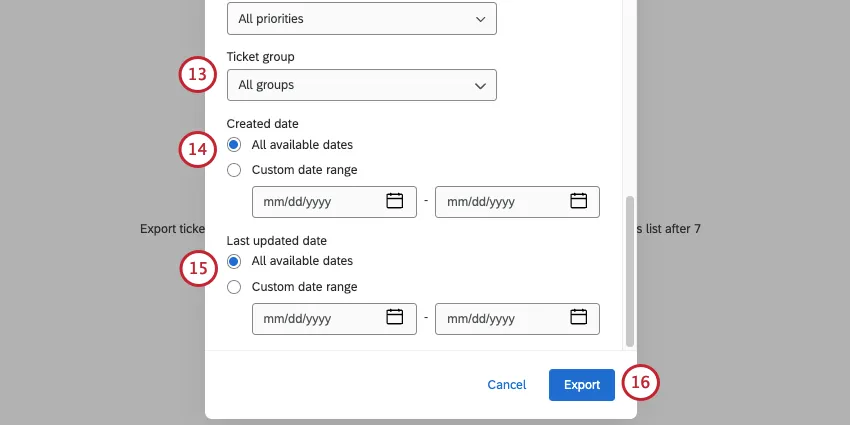Focus the Last updated date end input
Image resolution: width=850 pixels, height=425 pixels.
(517, 319)
